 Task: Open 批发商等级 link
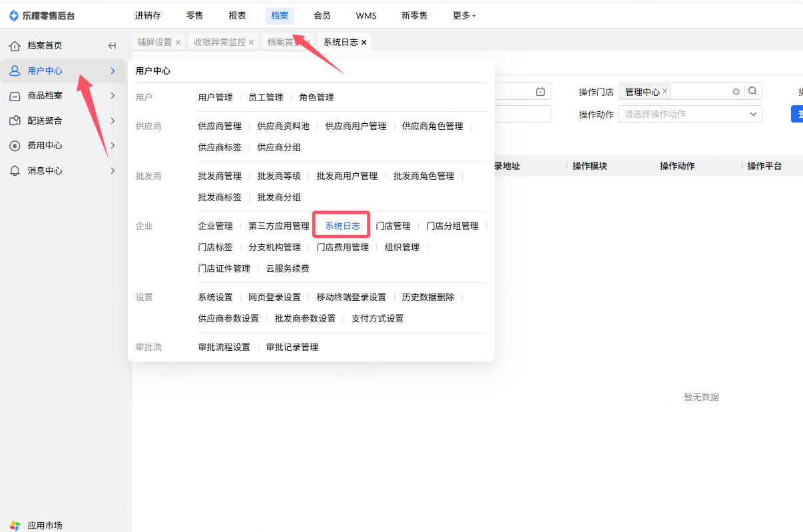coord(279,176)
